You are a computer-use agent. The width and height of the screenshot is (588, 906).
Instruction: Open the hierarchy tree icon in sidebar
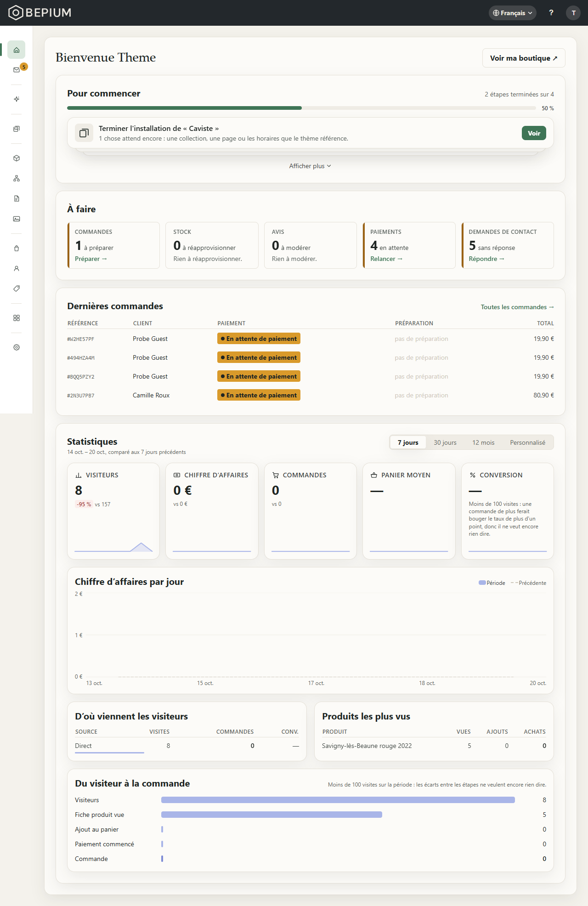tap(17, 178)
